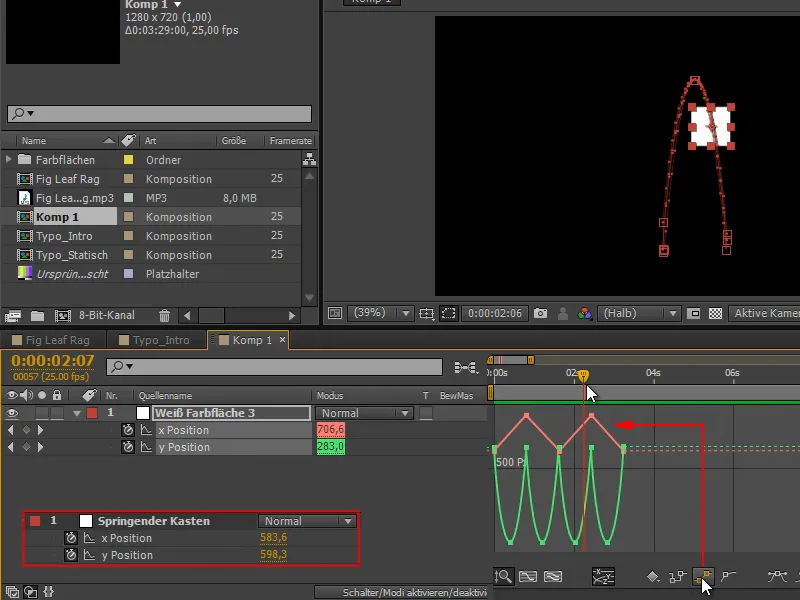Click the yellow label swatch of Farbflächen

[x=128, y=160]
